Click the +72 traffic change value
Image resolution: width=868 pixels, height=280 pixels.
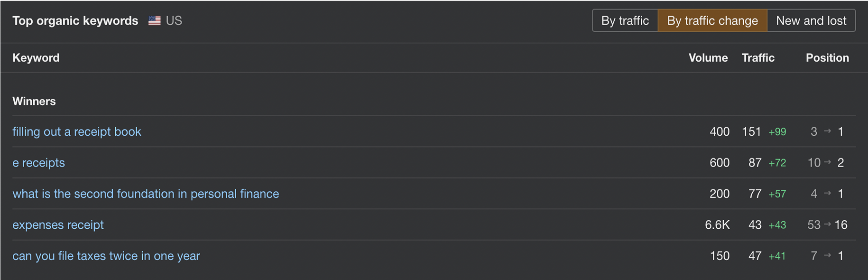pyautogui.click(x=777, y=163)
